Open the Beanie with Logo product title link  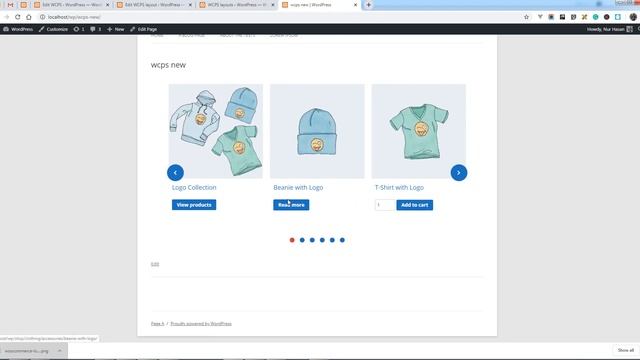coord(298,187)
